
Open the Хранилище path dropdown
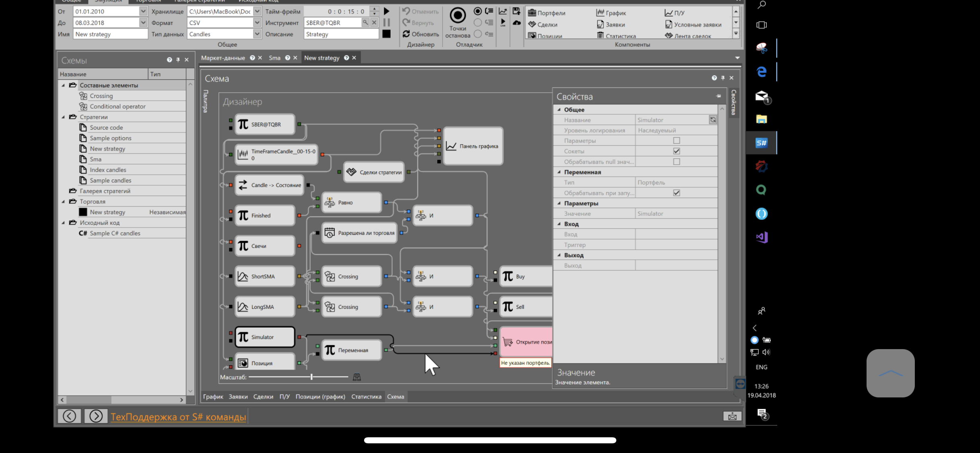257,11
